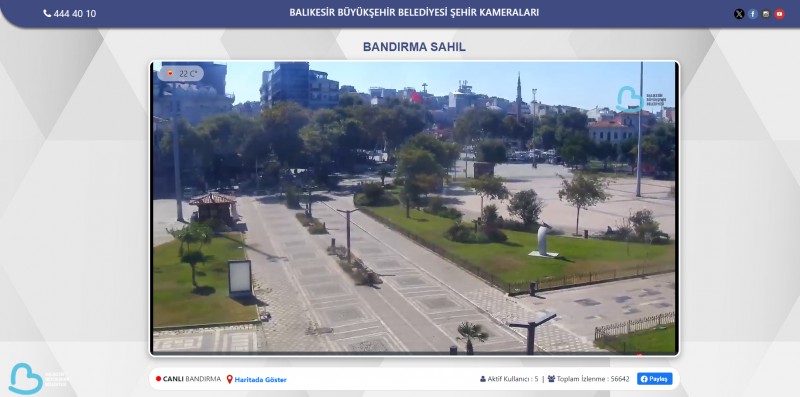Click the Bandırma Sahil live camera video
This screenshot has width=800, height=397.
(414, 208)
